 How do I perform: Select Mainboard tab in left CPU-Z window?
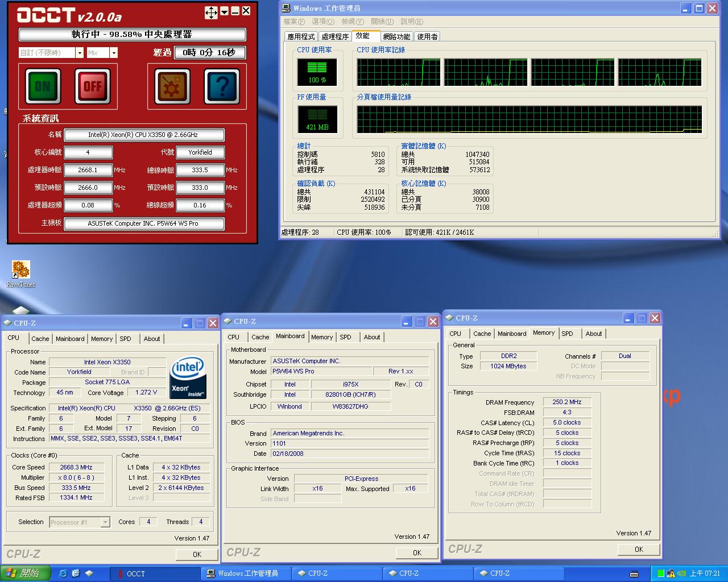point(70,339)
